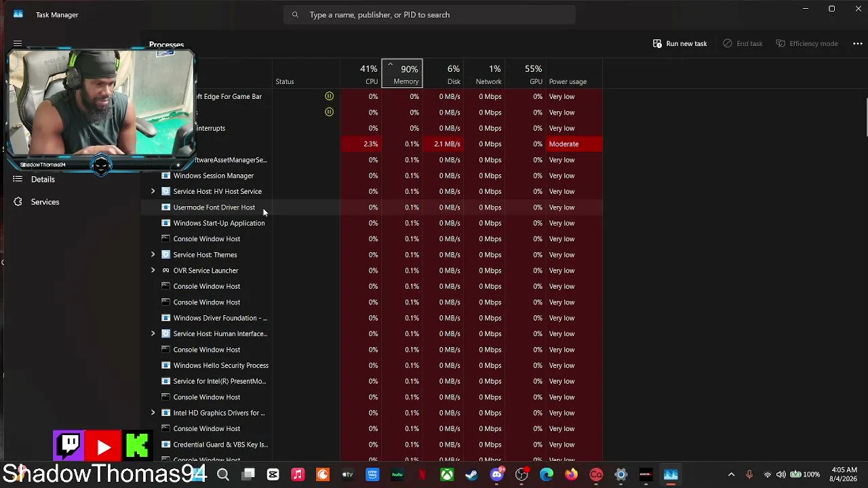Image resolution: width=868 pixels, height=488 pixels.
Task: Click the Run new task icon
Action: click(x=657, y=43)
